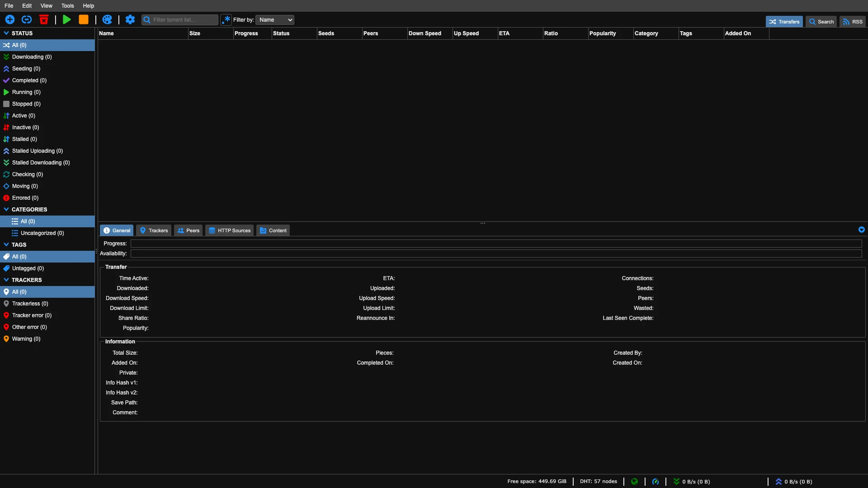Viewport: 868px width, 488px height.
Task: Select Untagged (0) tag filter
Action: coord(47,268)
